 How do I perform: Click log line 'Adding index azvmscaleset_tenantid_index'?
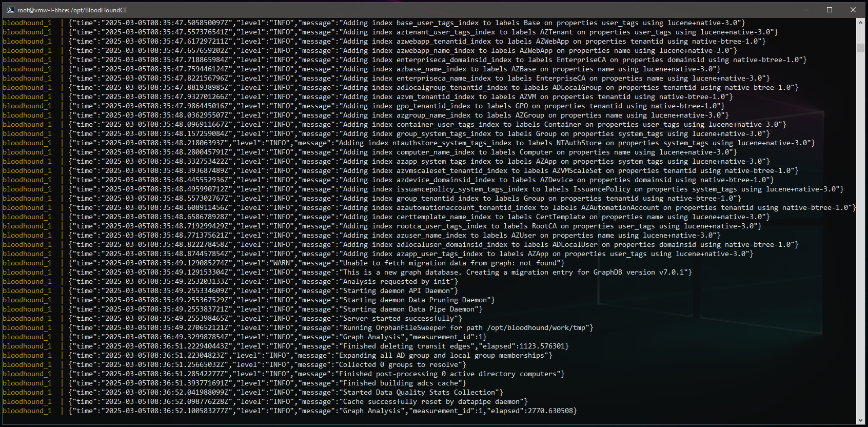pyautogui.click(x=401, y=171)
